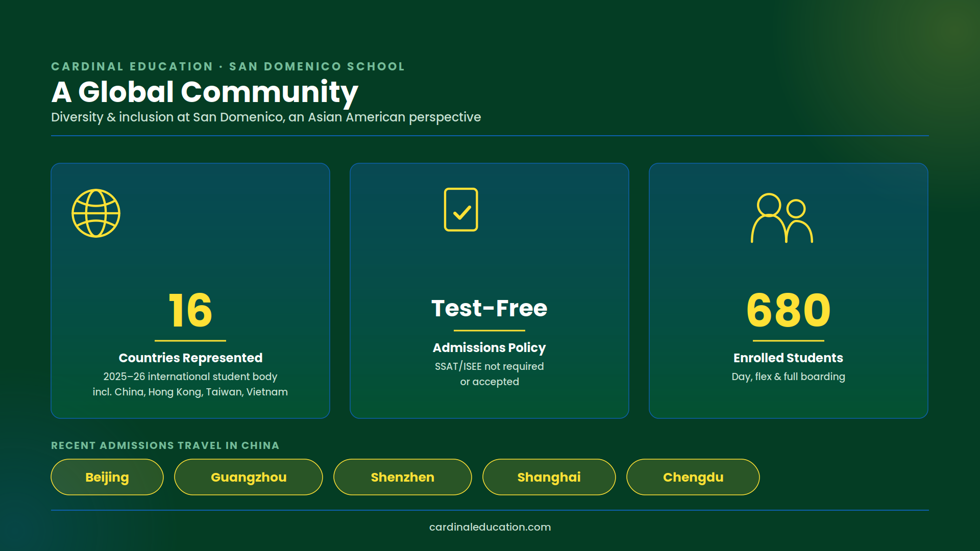Select the Chengdu pill
Viewport: 980px width, 551px height.
pos(693,477)
